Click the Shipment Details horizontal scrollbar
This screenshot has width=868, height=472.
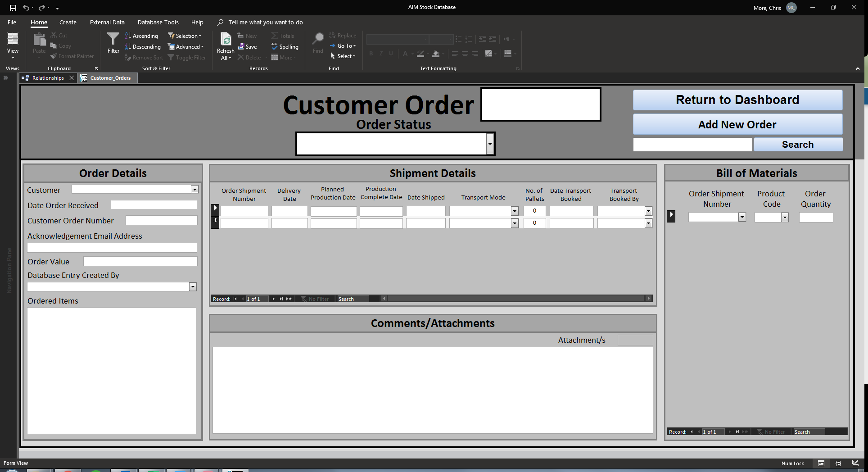516,299
